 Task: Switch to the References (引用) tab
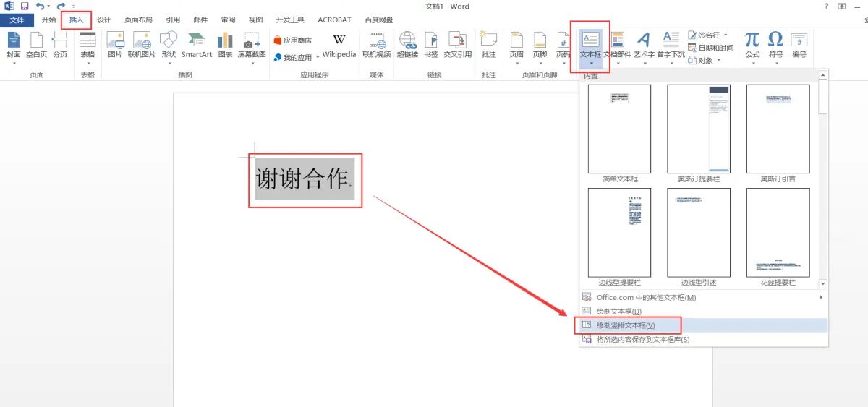point(173,20)
